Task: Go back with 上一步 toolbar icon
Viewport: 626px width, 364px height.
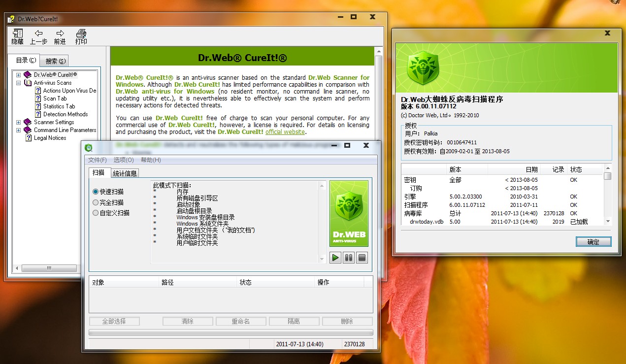Action: point(38,33)
